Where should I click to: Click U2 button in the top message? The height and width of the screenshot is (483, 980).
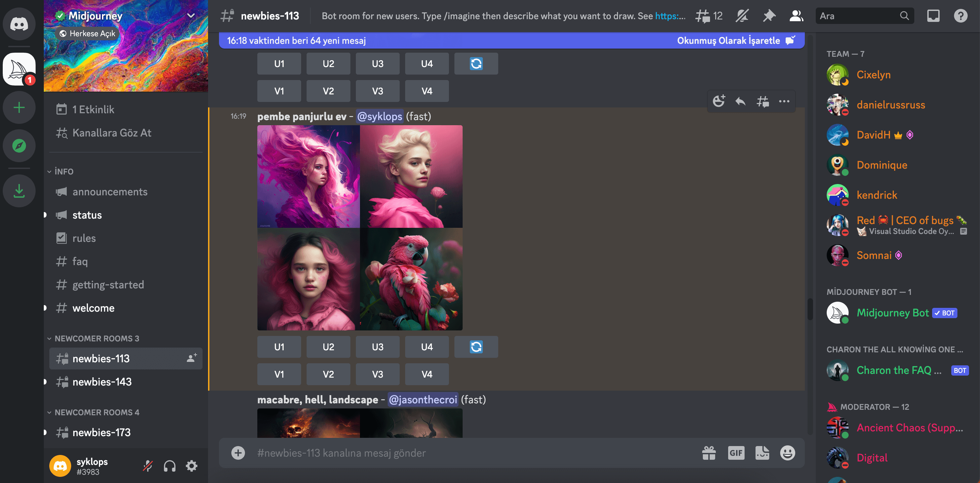click(328, 64)
